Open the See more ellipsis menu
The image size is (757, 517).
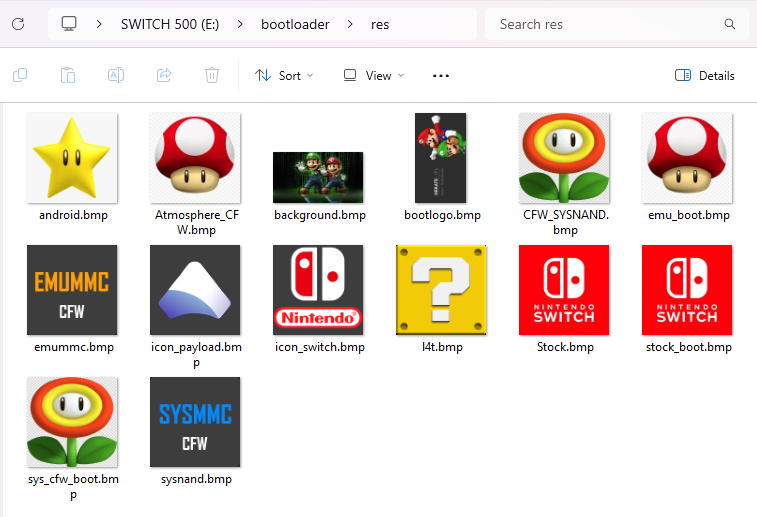point(441,76)
